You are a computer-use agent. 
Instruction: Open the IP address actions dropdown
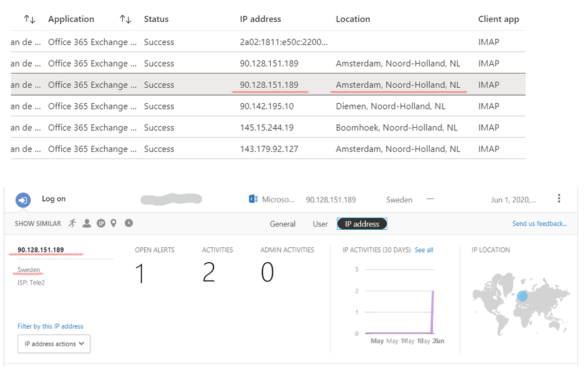click(x=54, y=343)
